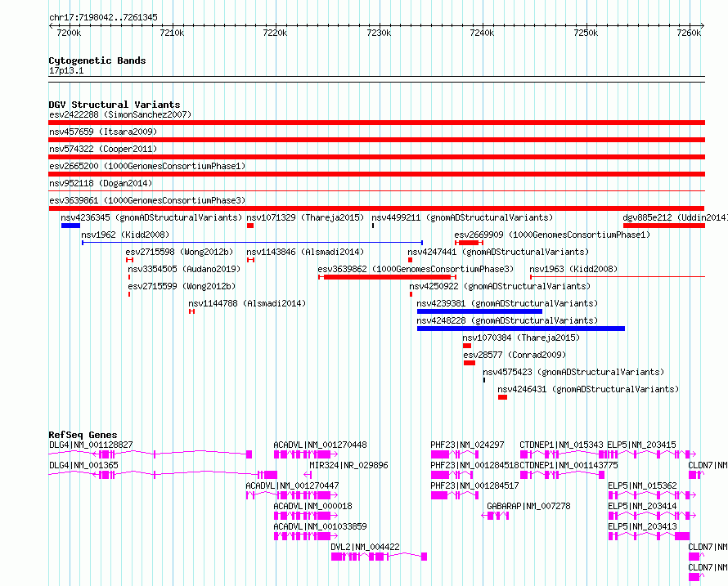Select esv28577 (Conrad2009) variant label
This screenshot has height=586, width=728.
point(515,355)
